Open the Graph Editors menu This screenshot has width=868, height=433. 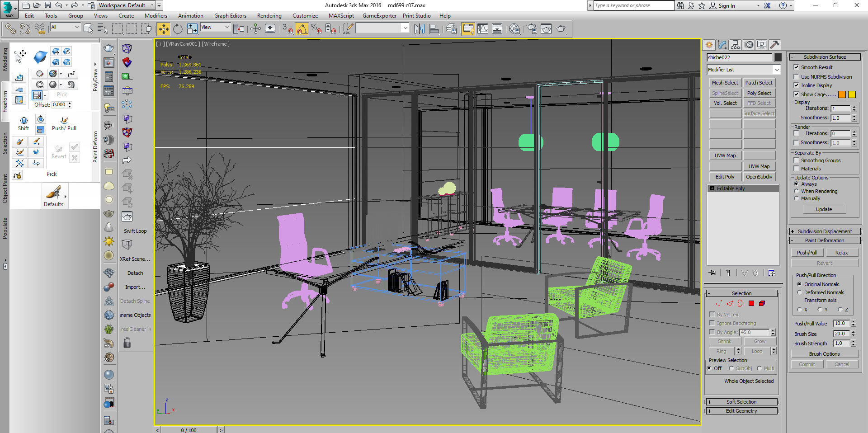point(230,16)
